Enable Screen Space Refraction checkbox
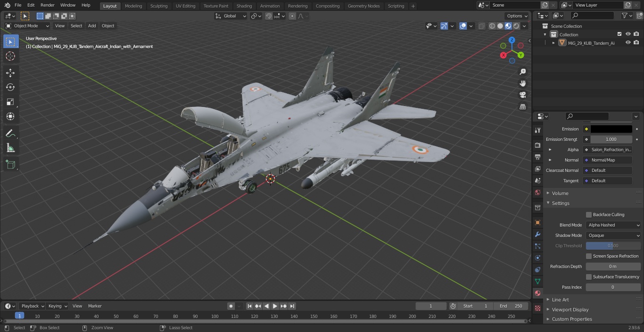This screenshot has height=332, width=644. click(x=589, y=256)
